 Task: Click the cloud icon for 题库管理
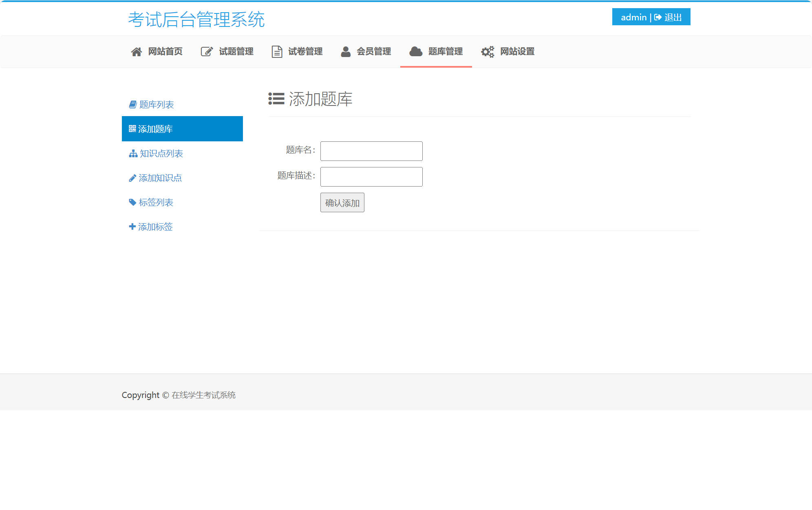415,51
